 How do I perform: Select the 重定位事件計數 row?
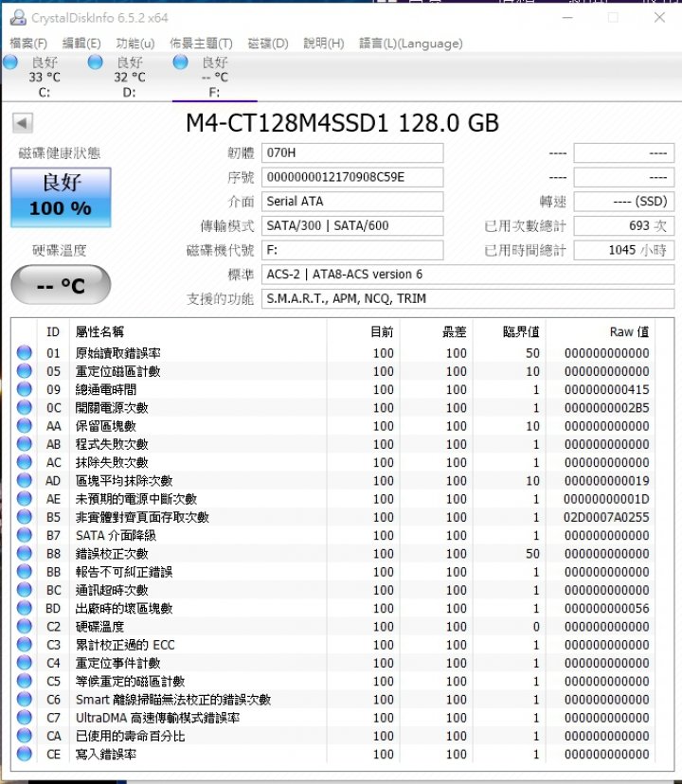[333, 663]
